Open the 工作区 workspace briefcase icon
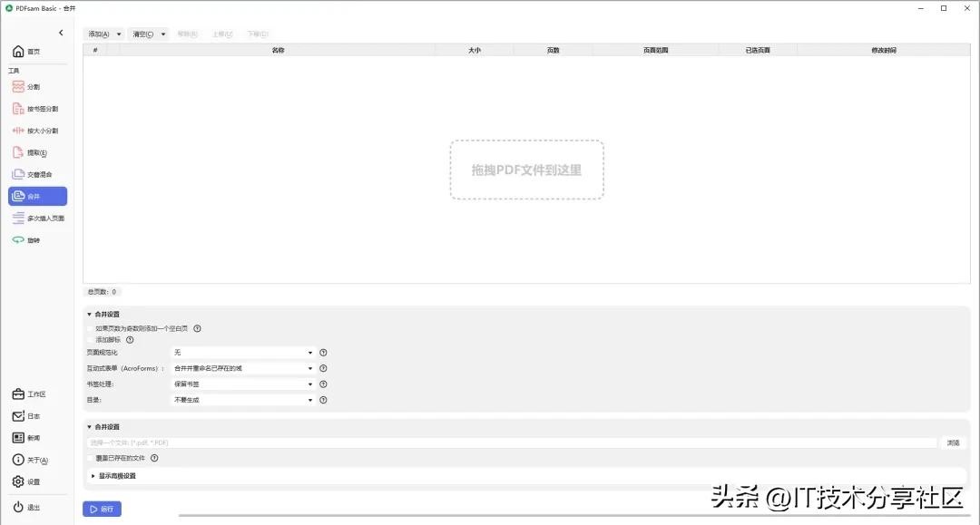Viewport: 980px width, 525px height. pyautogui.click(x=18, y=394)
